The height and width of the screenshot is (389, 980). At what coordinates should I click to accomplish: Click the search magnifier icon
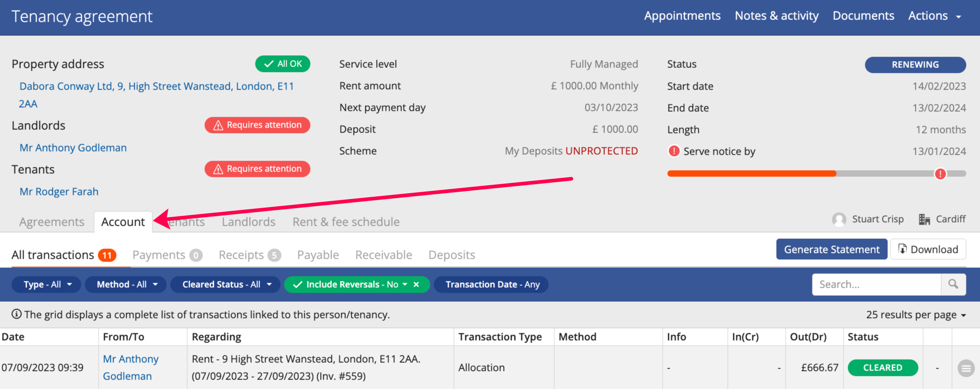click(x=953, y=284)
